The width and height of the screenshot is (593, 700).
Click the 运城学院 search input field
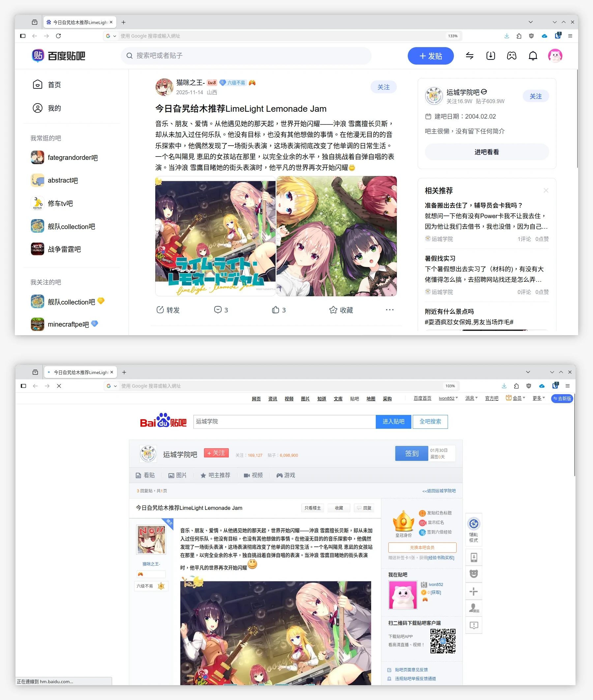284,422
